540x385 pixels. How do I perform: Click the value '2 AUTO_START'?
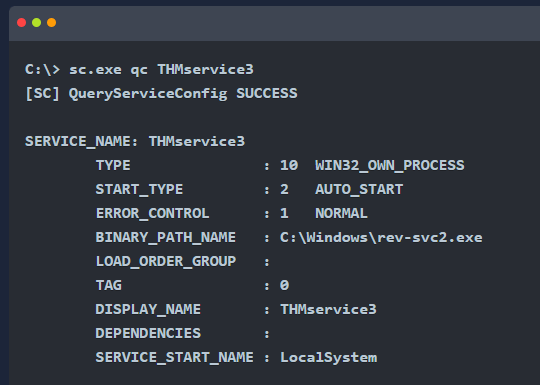coord(342,189)
